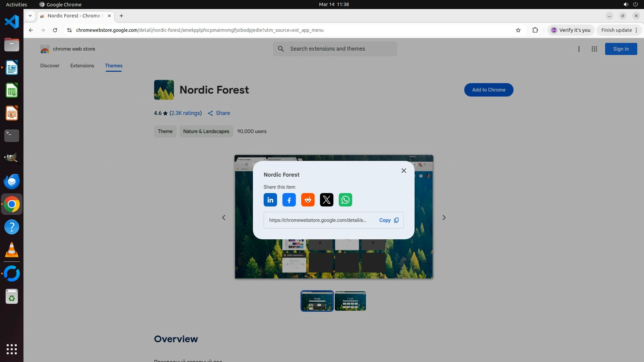The width and height of the screenshot is (644, 362).
Task: Expand the tab search dropdown
Action: coord(30,16)
